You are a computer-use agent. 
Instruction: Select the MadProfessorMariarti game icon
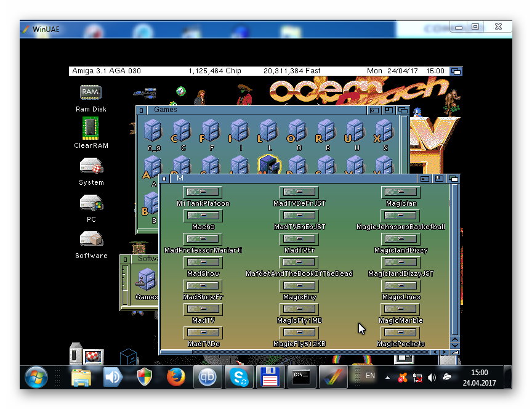click(x=203, y=239)
